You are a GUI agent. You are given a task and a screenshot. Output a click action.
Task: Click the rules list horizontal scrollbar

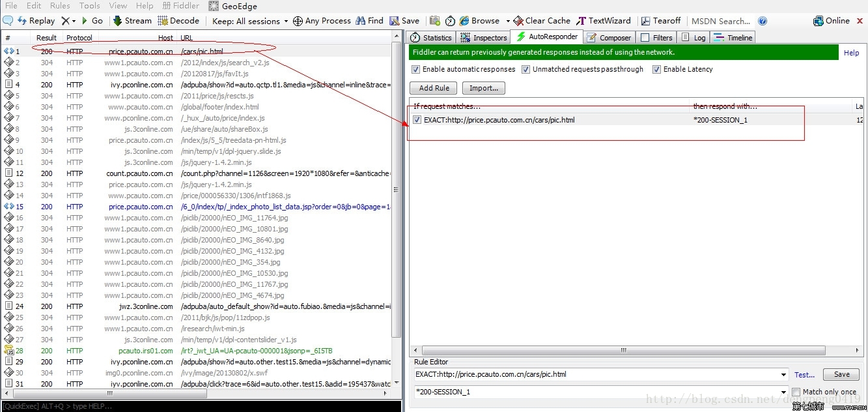[623, 350]
